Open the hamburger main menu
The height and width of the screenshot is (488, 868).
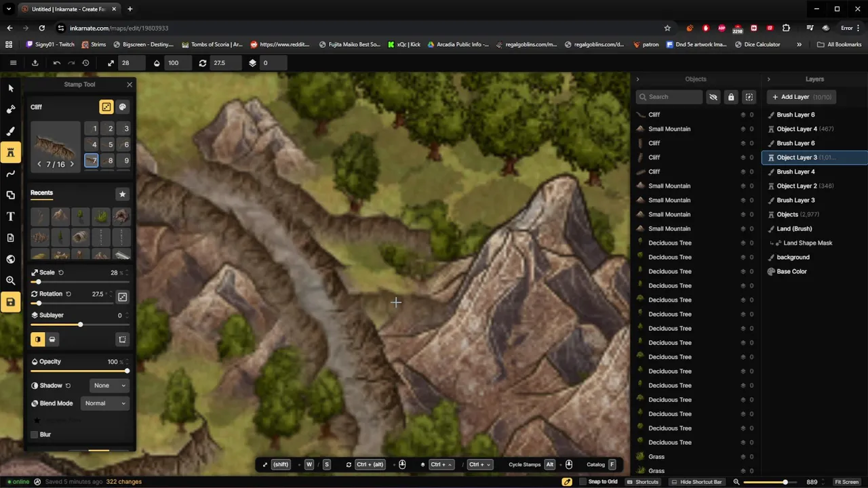point(13,62)
